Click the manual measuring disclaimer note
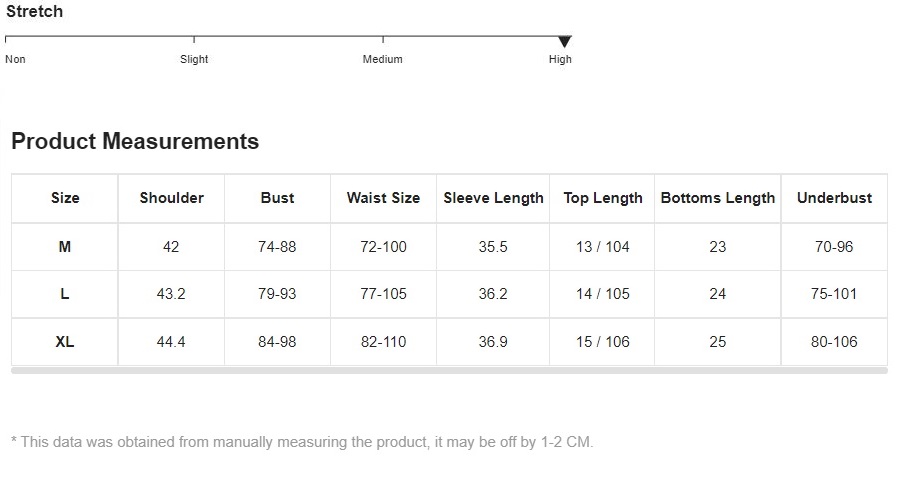 point(302,442)
